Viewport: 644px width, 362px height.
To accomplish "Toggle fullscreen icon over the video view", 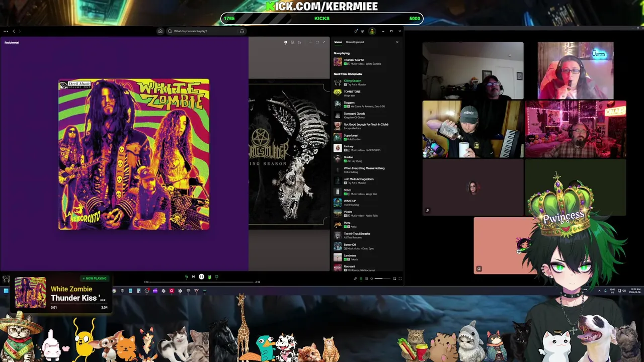I will click(317, 42).
